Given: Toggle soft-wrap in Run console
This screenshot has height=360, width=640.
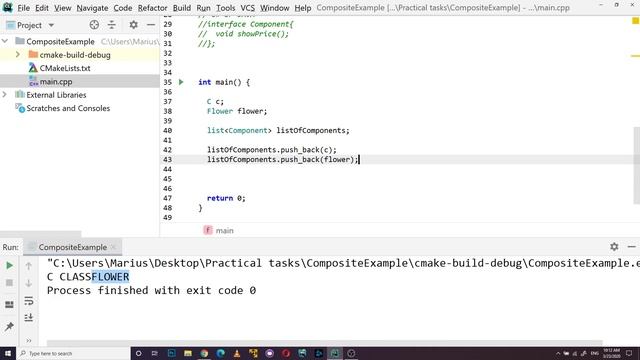Looking at the screenshot, I should 29,301.
